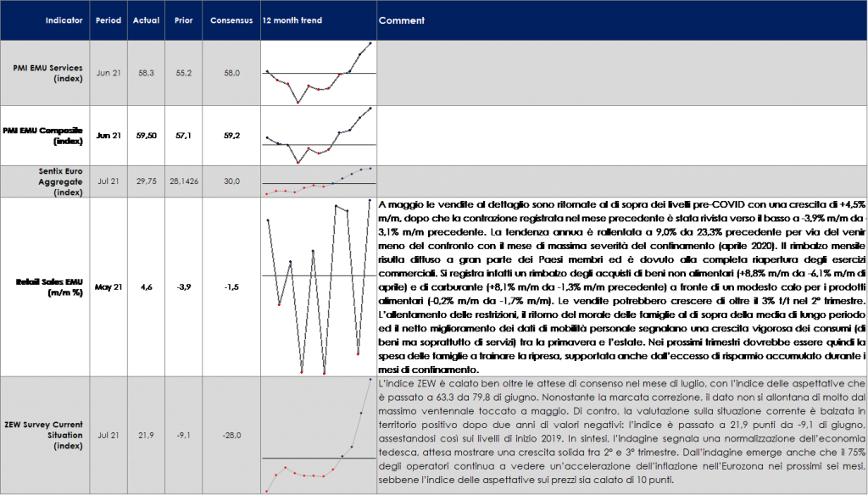Click the PMI EMU Services actual value 58,3
The height and width of the screenshot is (495, 868).
[x=146, y=74]
